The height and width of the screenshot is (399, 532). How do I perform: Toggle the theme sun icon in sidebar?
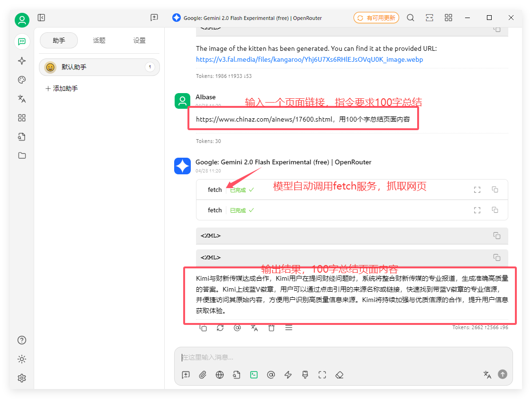(22, 359)
